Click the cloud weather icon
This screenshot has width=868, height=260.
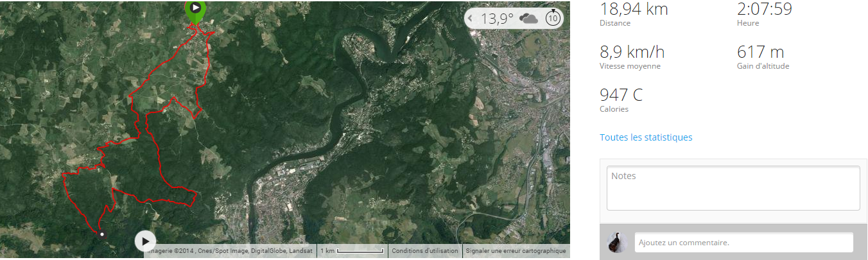tap(528, 19)
